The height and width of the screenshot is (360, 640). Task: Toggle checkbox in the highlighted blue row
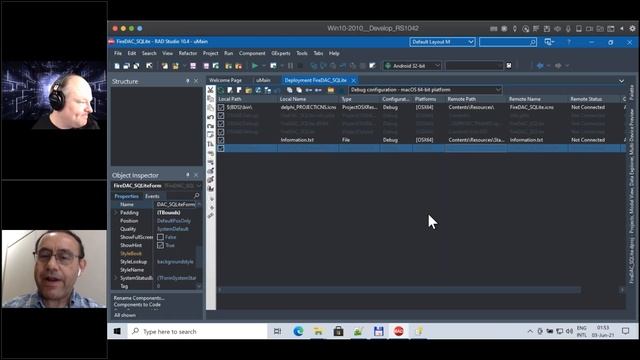click(x=221, y=148)
